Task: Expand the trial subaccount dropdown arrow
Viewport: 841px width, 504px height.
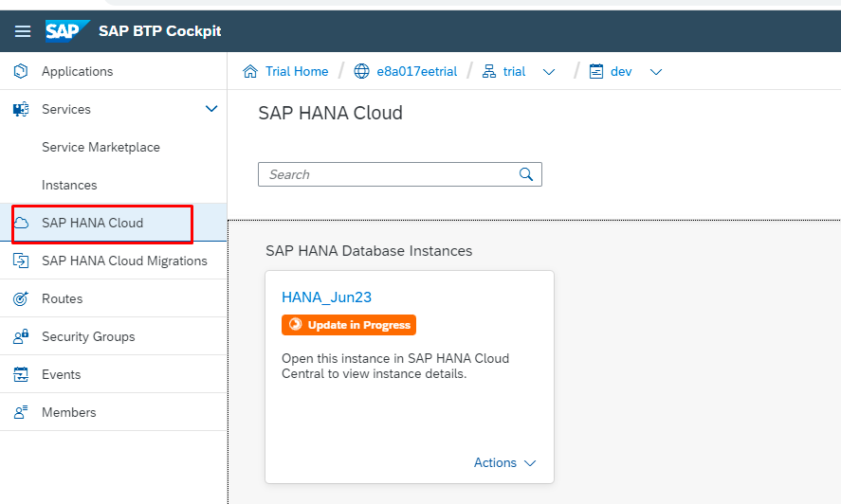Action: coord(549,72)
